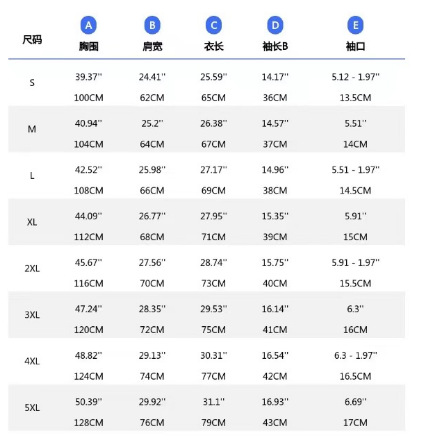Viewport: 430px width, 440px height.
Task: Click the 100CM chest value for S
Action: click(89, 98)
